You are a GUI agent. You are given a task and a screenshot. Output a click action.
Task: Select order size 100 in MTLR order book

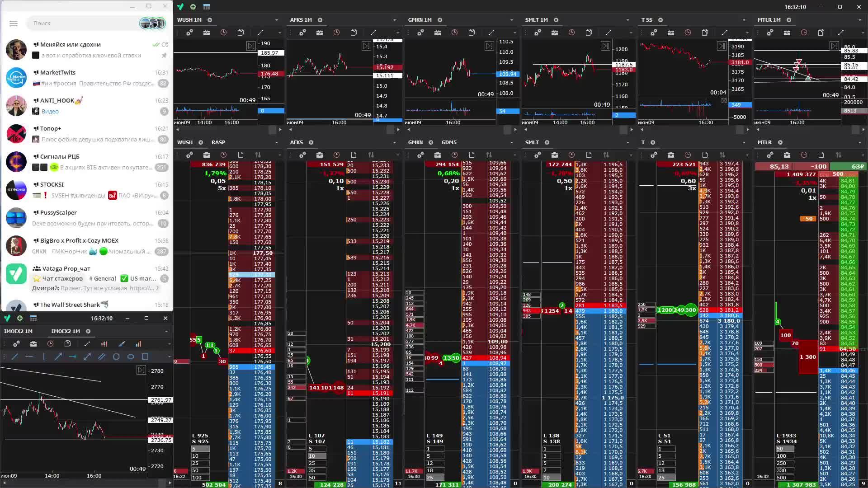[x=785, y=456]
